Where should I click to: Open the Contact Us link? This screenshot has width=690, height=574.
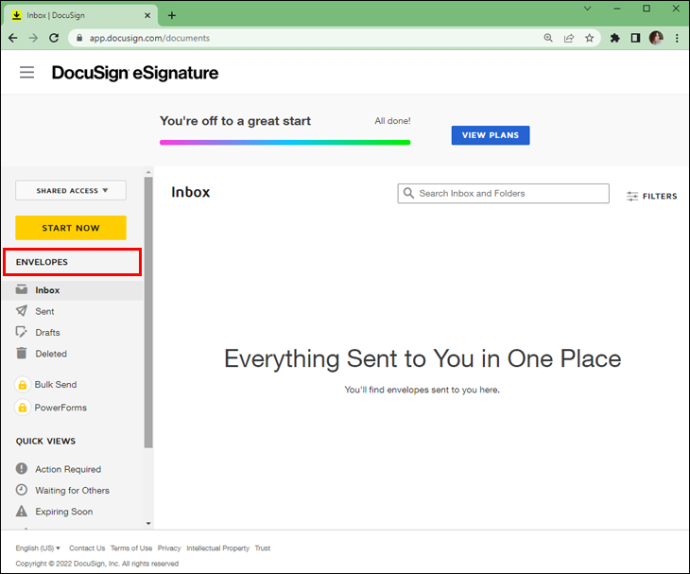pos(87,548)
